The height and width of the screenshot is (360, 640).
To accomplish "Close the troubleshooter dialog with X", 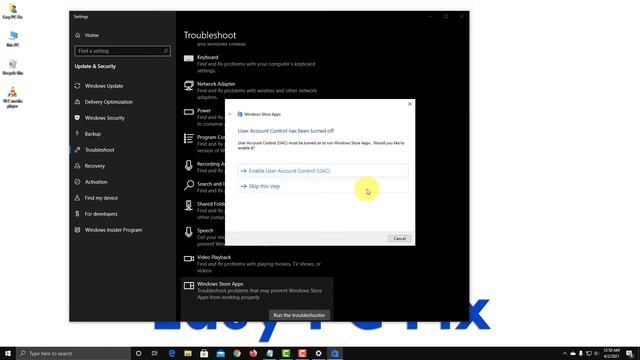I will (x=410, y=104).
